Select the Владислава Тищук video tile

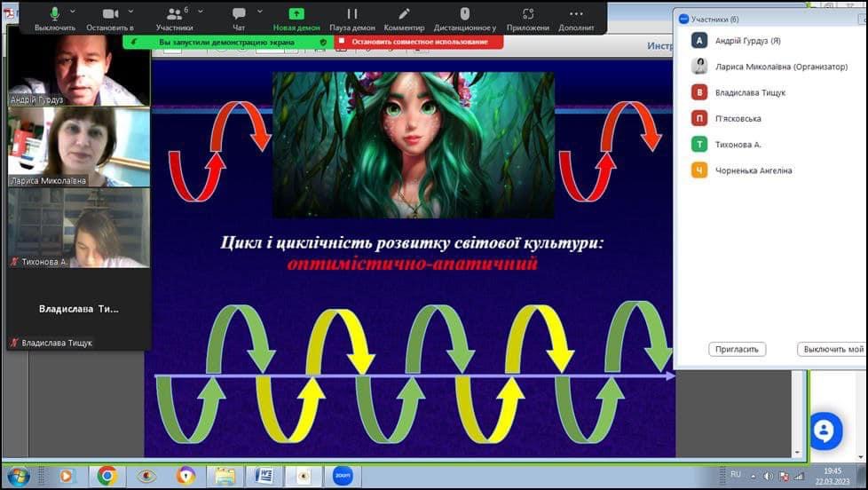(x=79, y=309)
